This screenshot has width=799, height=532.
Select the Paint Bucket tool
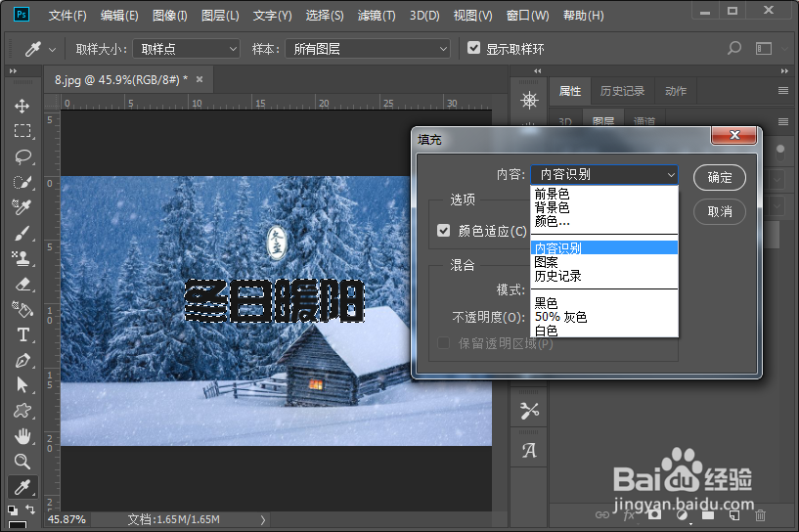coord(22,309)
